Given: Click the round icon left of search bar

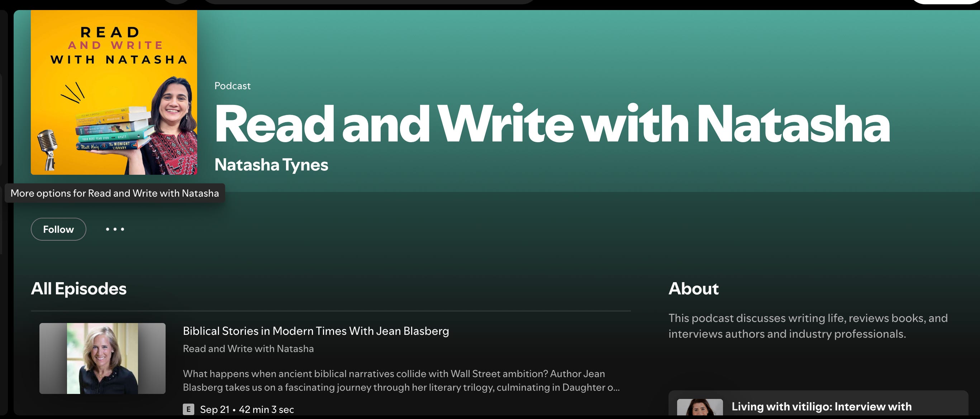Looking at the screenshot, I should pos(177,1).
